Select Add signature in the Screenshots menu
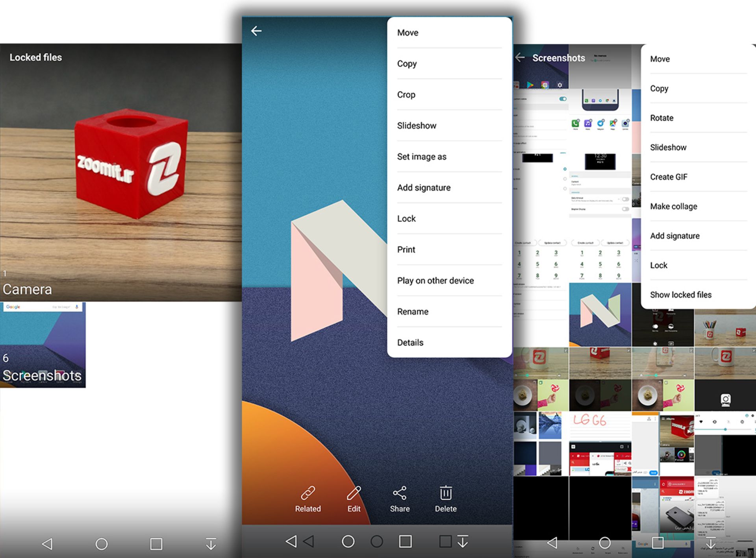 coord(698,236)
